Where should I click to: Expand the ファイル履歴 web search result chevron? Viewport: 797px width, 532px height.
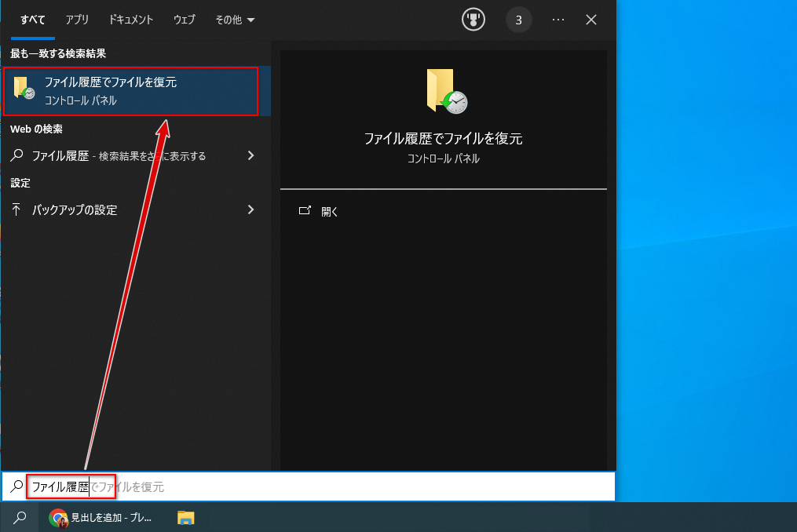(x=250, y=155)
